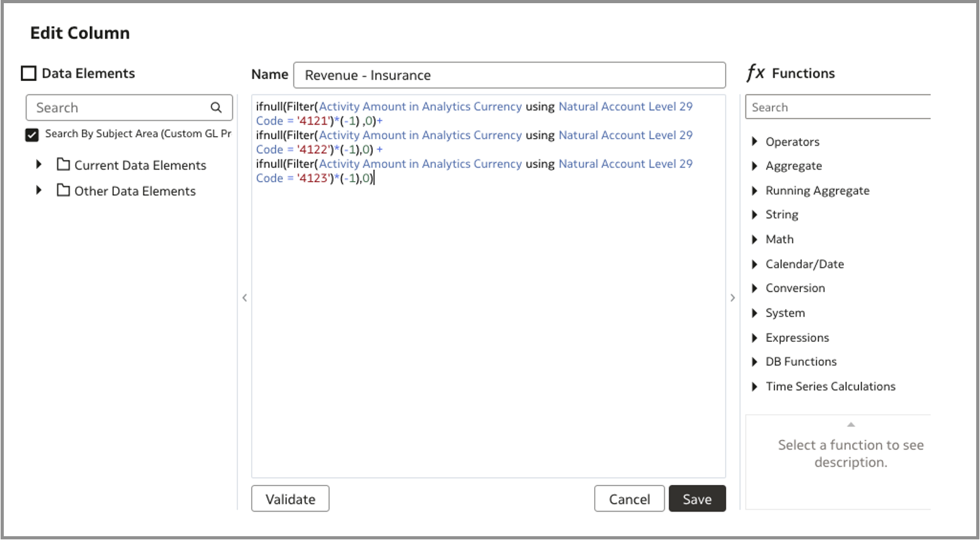
Task: Collapse the right Functions pane arrow
Action: (x=733, y=298)
